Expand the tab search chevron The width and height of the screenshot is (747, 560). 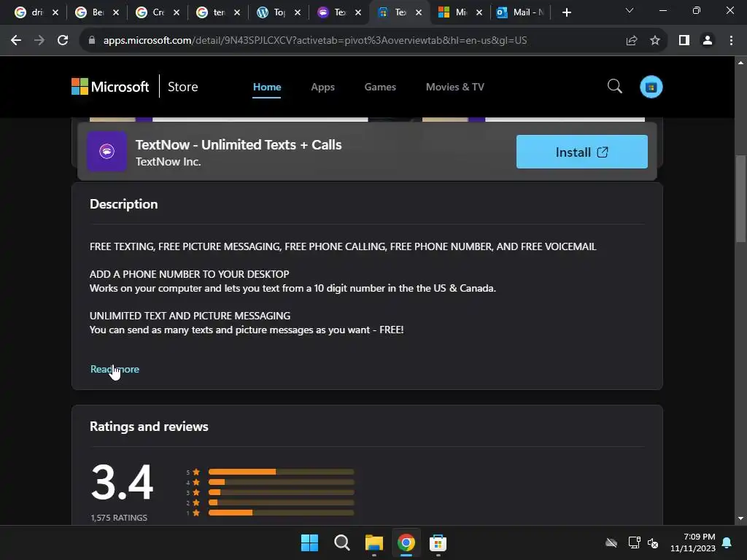(x=630, y=10)
